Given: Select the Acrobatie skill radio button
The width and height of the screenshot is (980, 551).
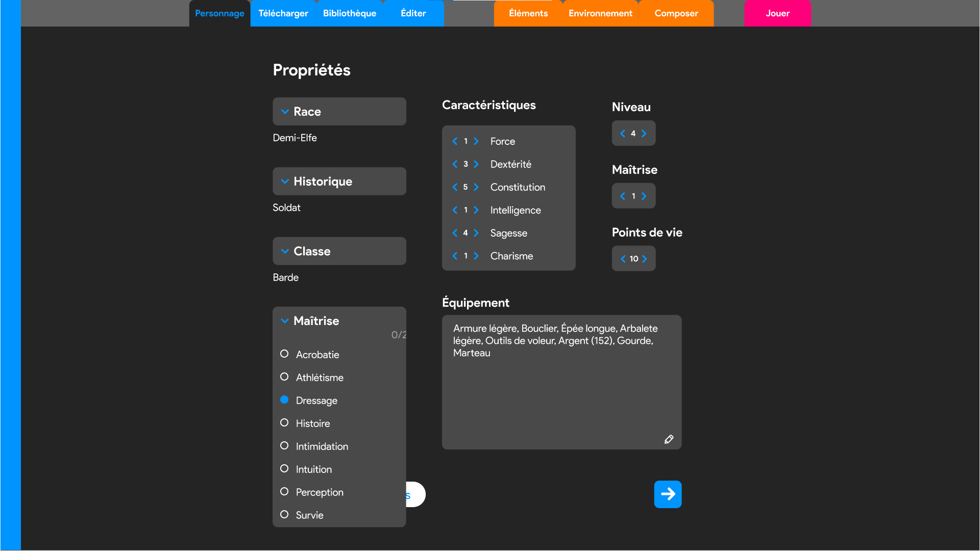Looking at the screenshot, I should tap(284, 354).
